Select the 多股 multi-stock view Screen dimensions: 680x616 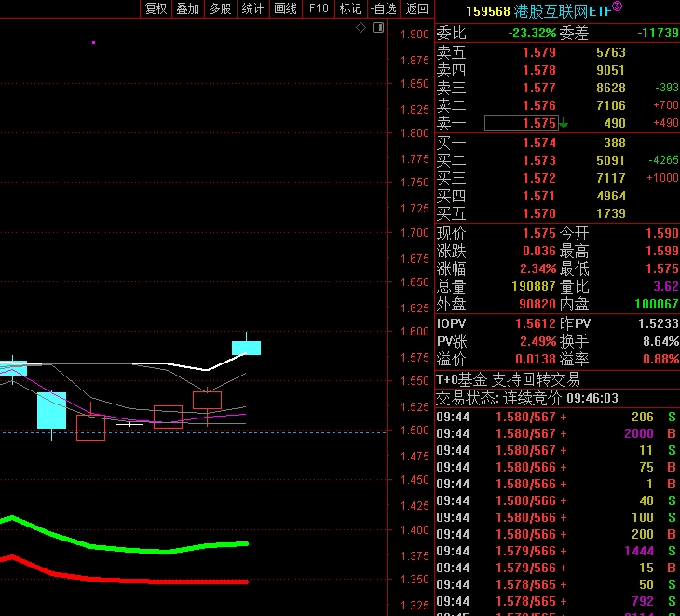221,8
